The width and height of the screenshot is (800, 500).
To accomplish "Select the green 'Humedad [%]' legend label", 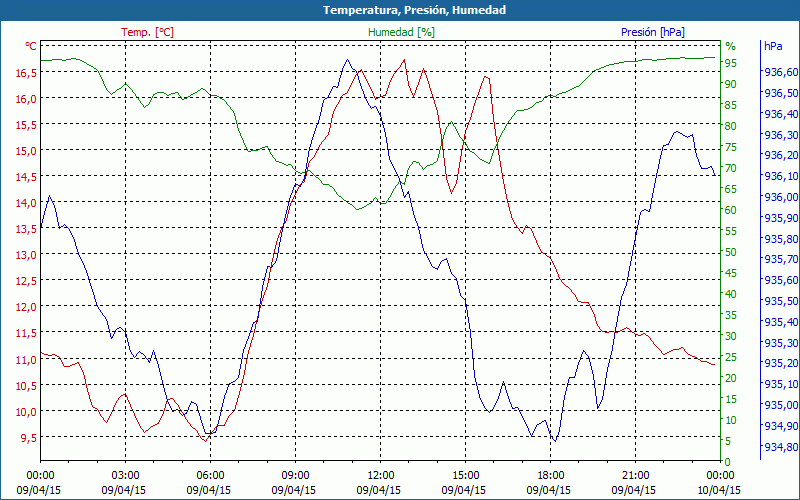I will pyautogui.click(x=401, y=32).
